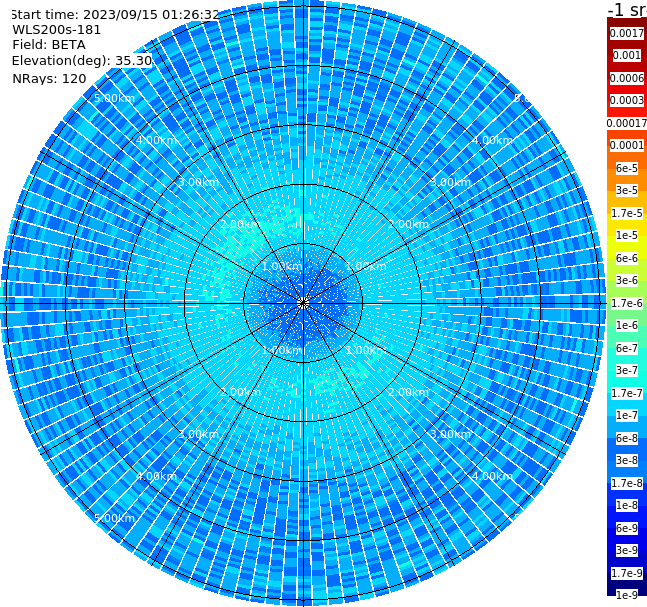
Task: Click the 5.00km range label in lower-left quadrant
Action: click(x=114, y=518)
